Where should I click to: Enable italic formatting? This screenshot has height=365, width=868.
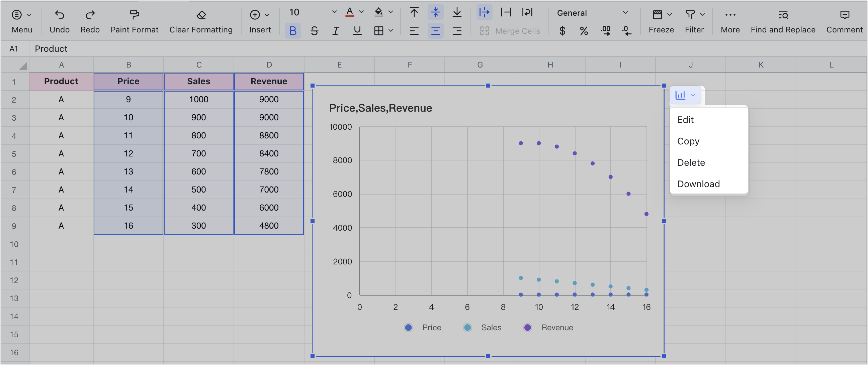[x=335, y=31]
